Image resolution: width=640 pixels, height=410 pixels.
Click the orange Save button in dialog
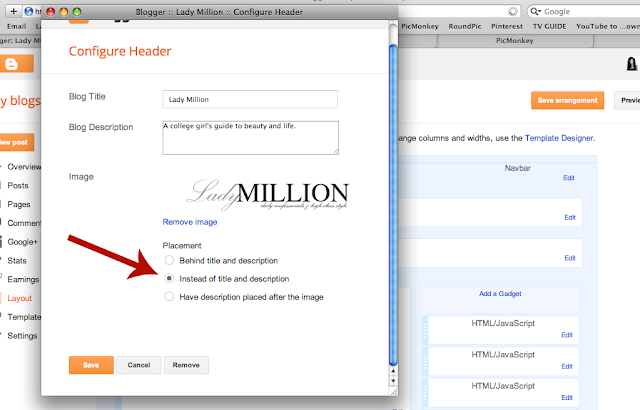[91, 365]
